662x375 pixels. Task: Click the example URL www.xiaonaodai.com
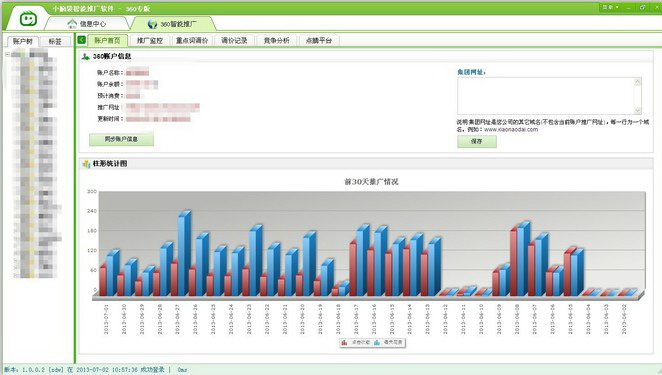pos(511,130)
